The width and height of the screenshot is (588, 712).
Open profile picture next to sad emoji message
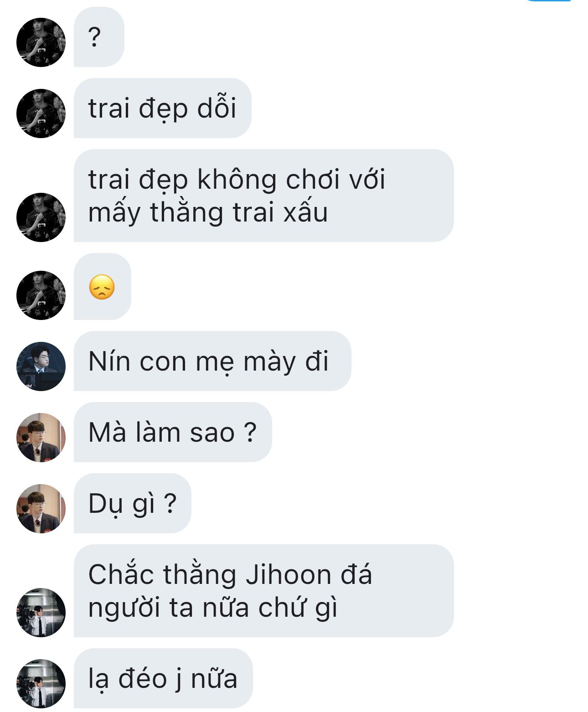[x=41, y=295]
